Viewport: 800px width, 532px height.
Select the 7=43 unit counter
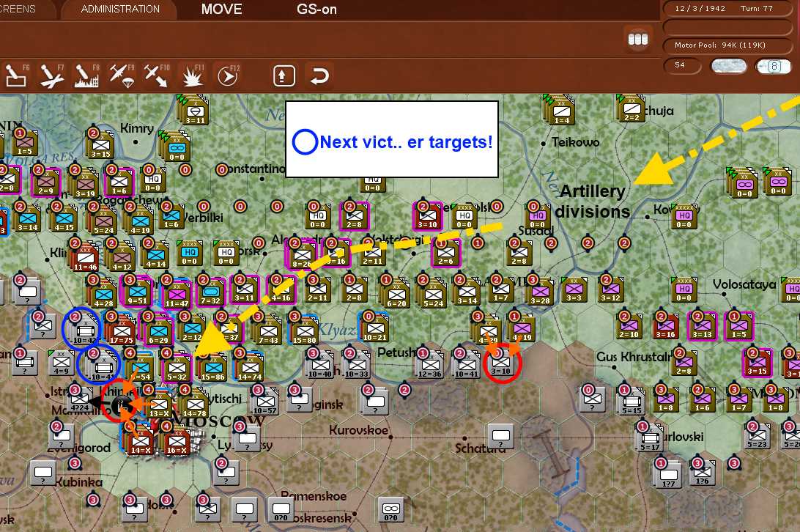pyautogui.click(x=268, y=330)
